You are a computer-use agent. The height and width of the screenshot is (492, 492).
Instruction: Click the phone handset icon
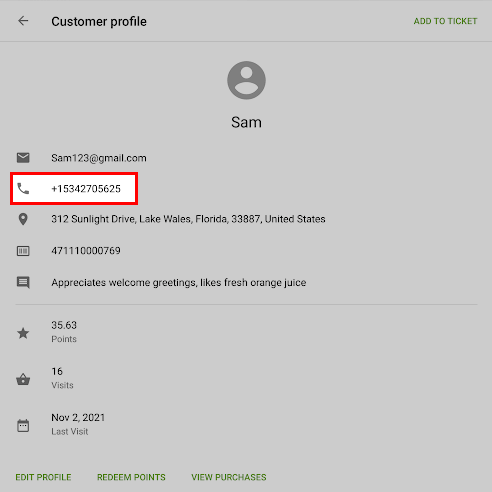23,189
